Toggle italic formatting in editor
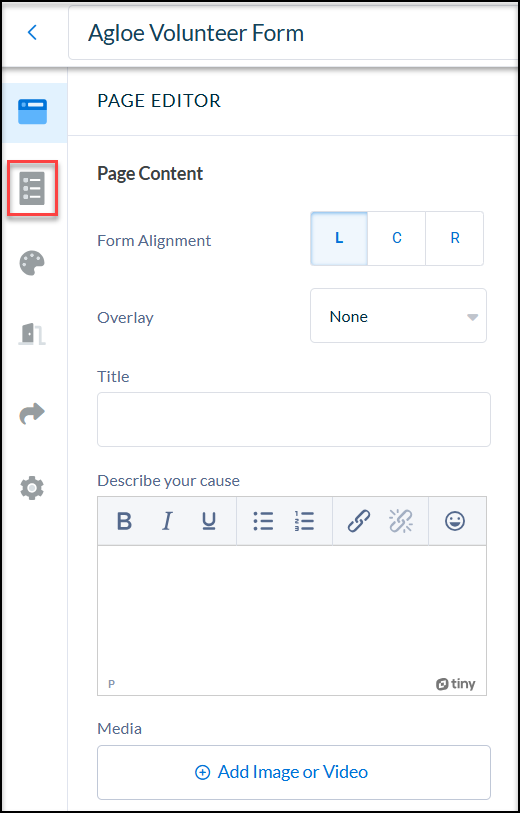The height and width of the screenshot is (813, 520). [166, 521]
